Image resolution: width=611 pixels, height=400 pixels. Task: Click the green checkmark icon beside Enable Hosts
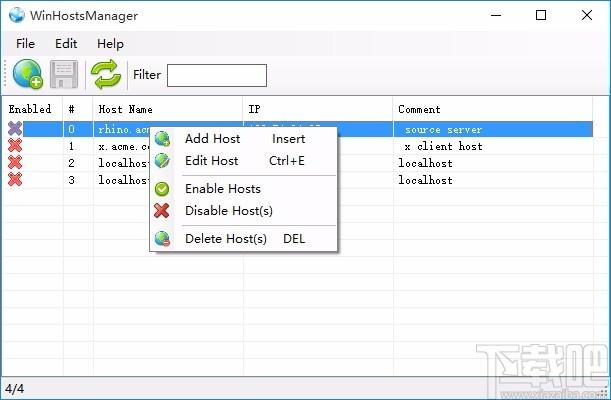point(162,189)
